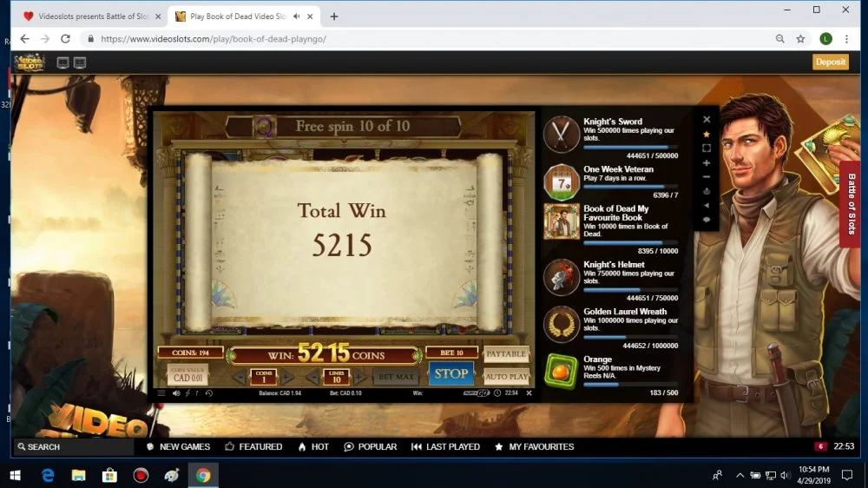This screenshot has width=868, height=488.
Task: Open chat bubble icon in game sidebar
Action: pos(707,220)
